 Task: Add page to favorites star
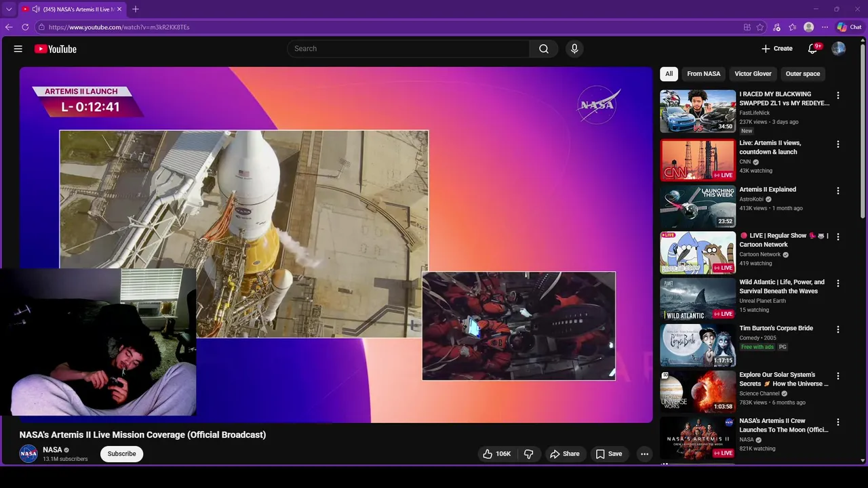760,27
